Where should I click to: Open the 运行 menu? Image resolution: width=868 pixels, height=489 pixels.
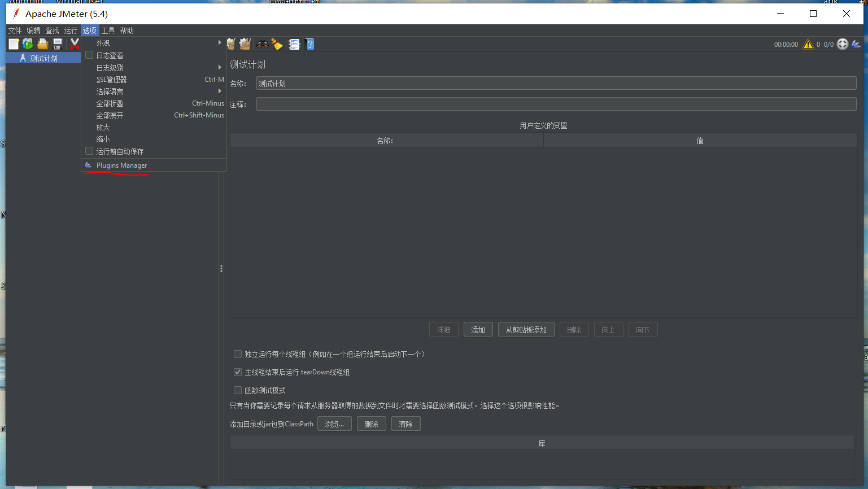(71, 30)
